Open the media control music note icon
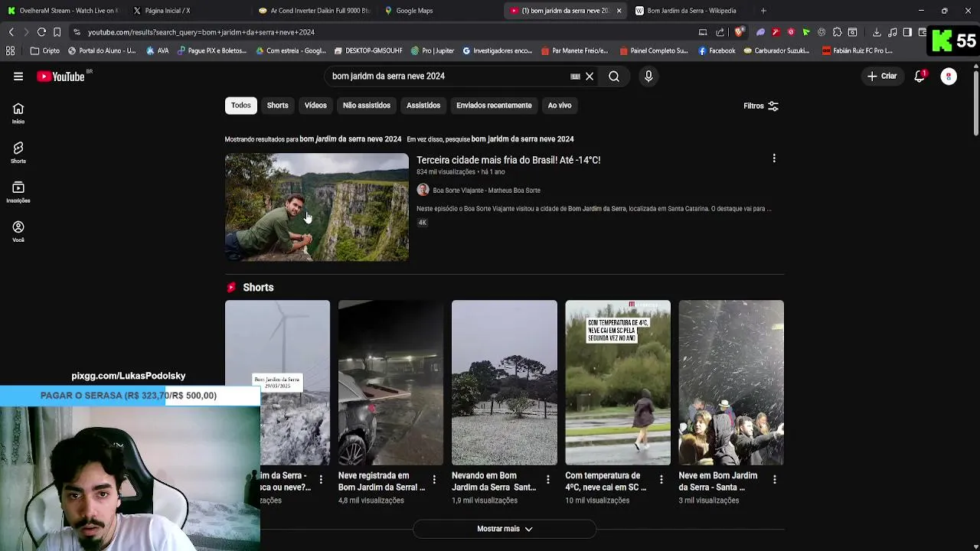980x551 pixels. 892,32
